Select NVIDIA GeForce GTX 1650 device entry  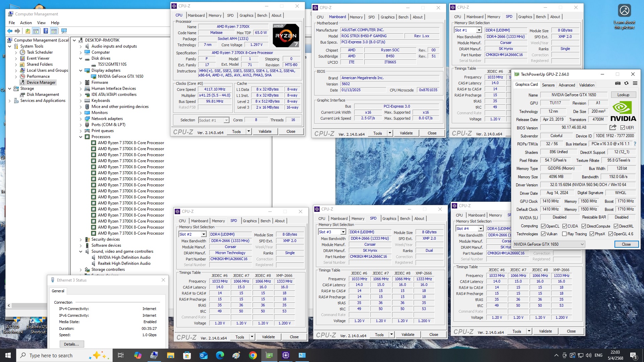click(x=120, y=76)
